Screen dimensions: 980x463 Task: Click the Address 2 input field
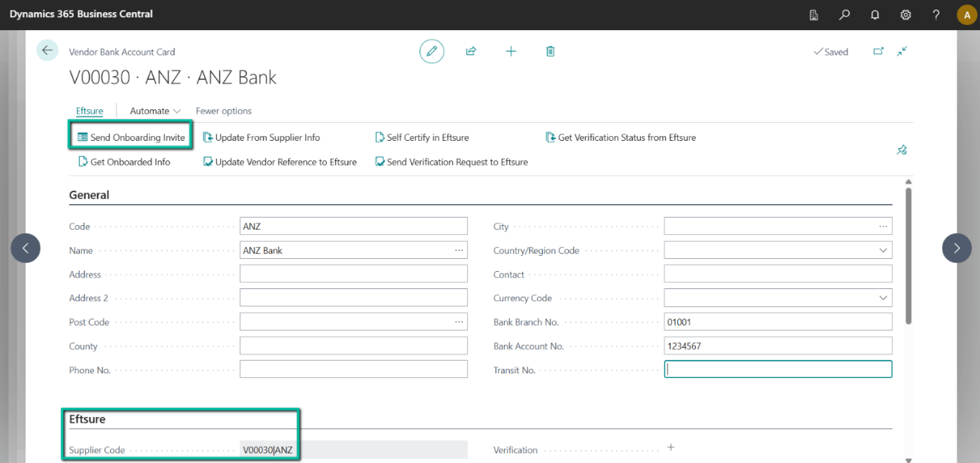[x=353, y=297]
